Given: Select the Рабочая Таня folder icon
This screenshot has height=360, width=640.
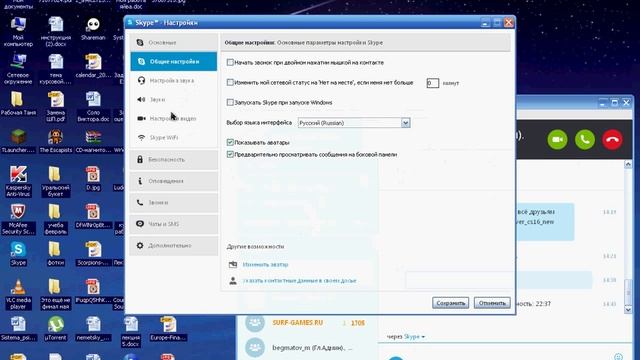Looking at the screenshot, I should [x=18, y=103].
